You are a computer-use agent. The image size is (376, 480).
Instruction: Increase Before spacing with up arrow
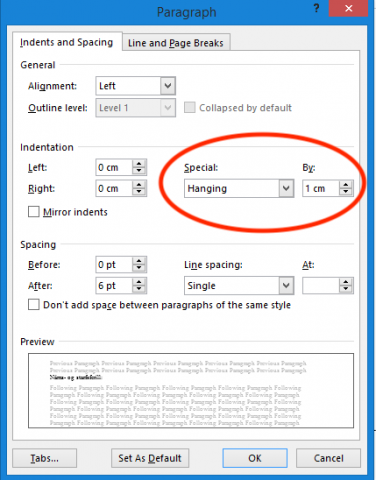139,261
